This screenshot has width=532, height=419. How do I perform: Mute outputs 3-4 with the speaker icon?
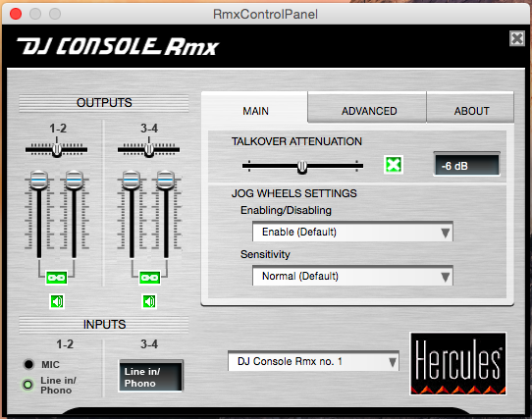pos(149,301)
